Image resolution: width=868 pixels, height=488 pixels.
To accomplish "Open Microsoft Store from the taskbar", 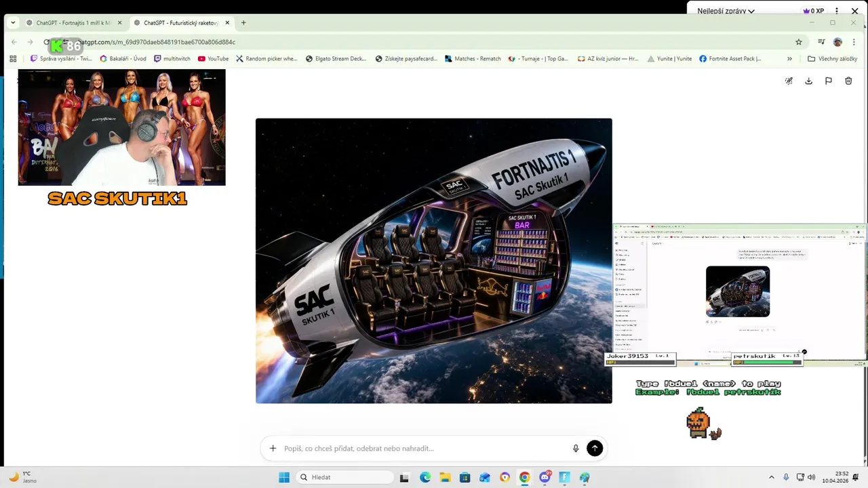I will coord(465,477).
